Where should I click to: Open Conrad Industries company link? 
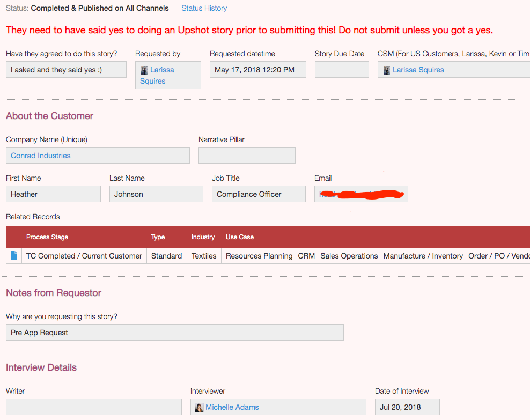tap(41, 156)
